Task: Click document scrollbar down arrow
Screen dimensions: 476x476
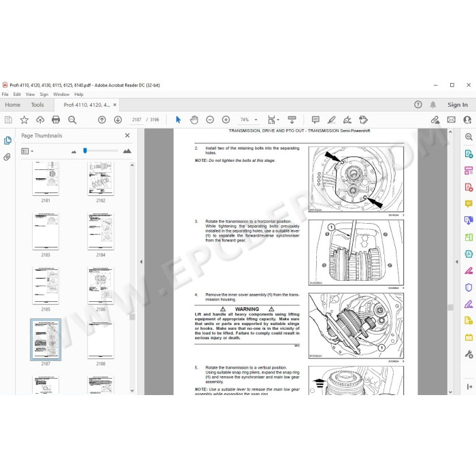Action: 450,392
